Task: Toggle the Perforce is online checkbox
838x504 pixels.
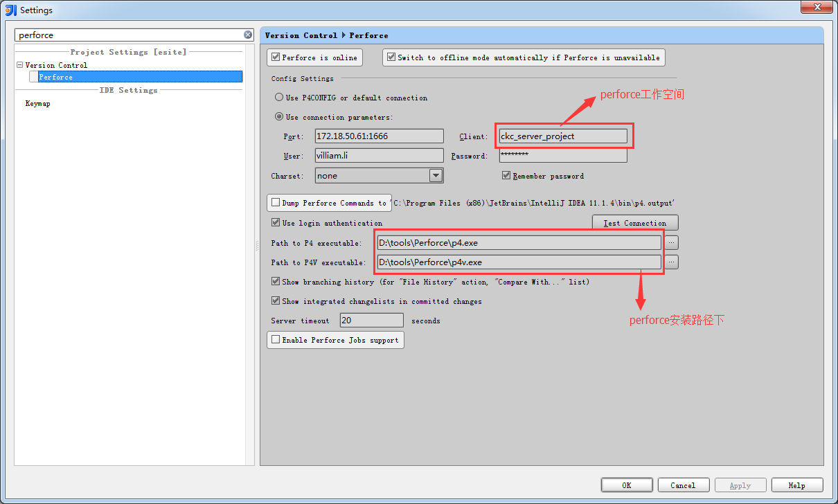Action: (276, 57)
